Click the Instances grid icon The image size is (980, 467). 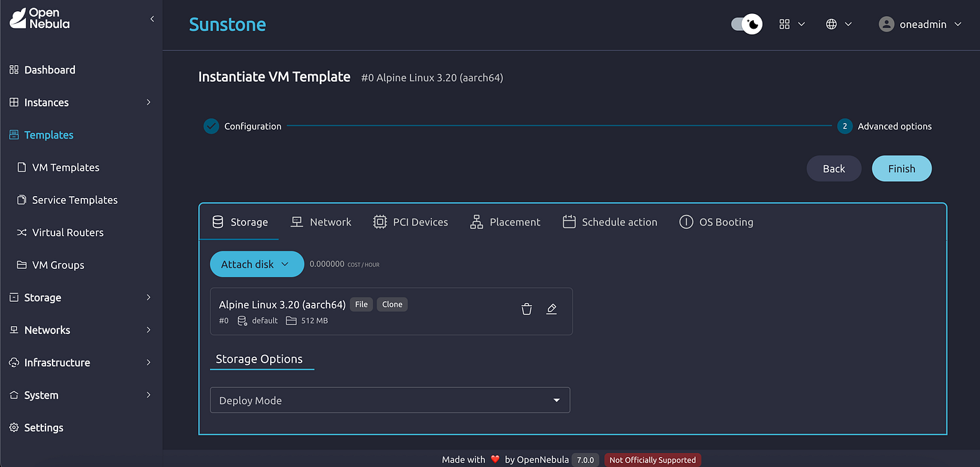pyautogui.click(x=14, y=102)
